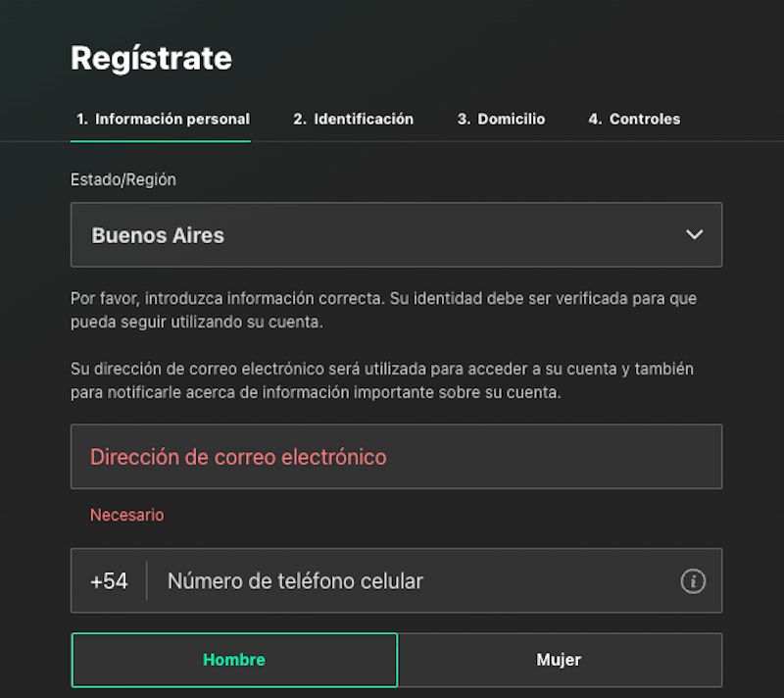
Task: Click the email usage notice paragraph
Action: (384, 380)
